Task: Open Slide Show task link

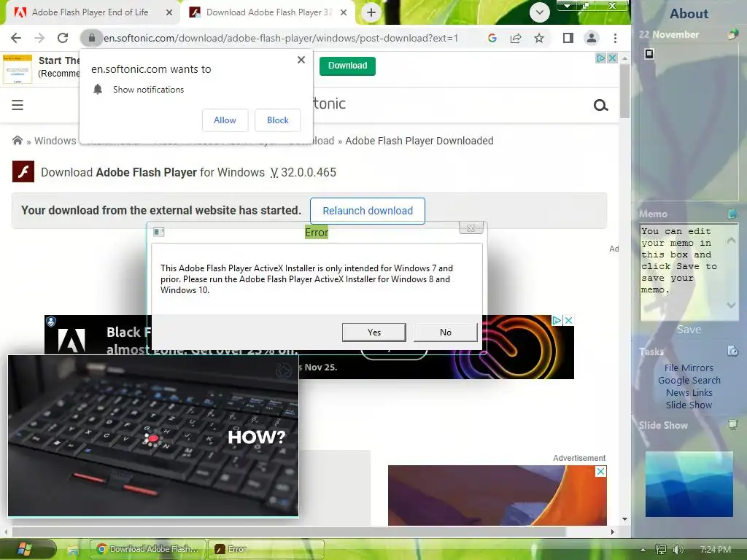Action: (x=689, y=405)
